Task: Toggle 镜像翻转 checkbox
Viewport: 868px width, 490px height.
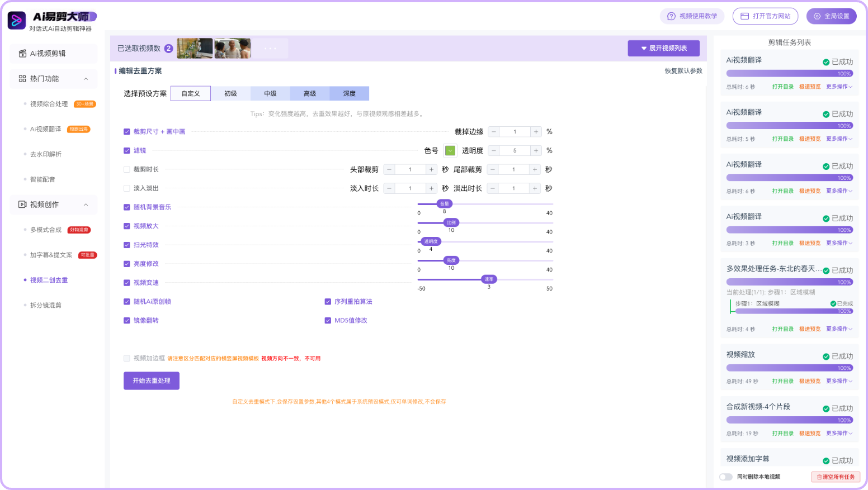Action: tap(127, 321)
